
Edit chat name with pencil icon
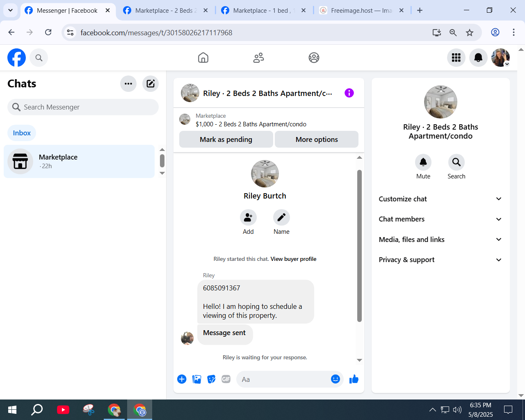pos(281,217)
